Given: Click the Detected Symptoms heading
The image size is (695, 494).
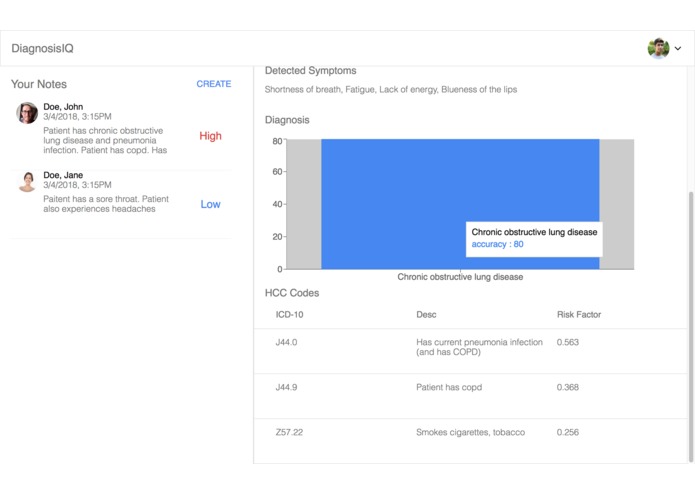Looking at the screenshot, I should [310, 71].
